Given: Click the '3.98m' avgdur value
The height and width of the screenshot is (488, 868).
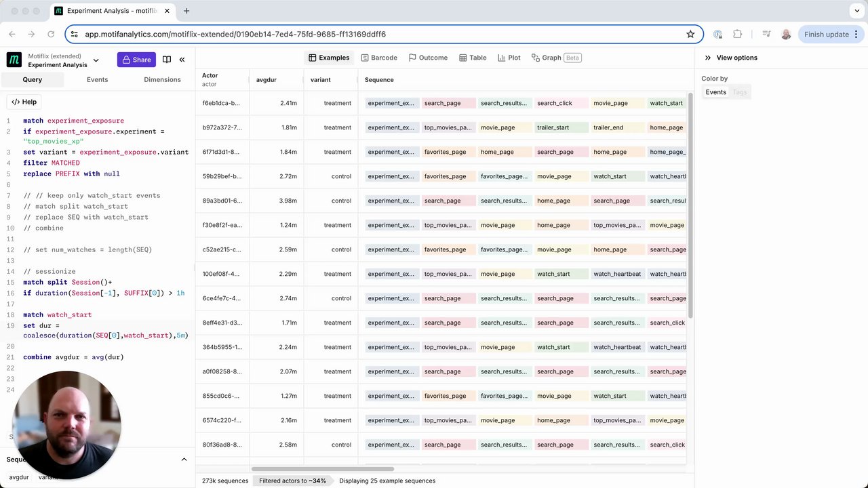Looking at the screenshot, I should tap(288, 201).
